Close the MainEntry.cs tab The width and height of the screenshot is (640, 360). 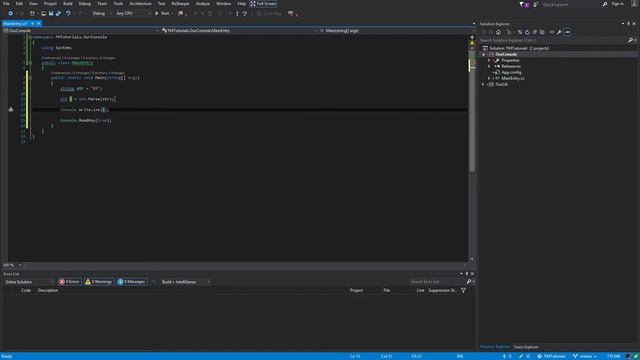coord(39,24)
